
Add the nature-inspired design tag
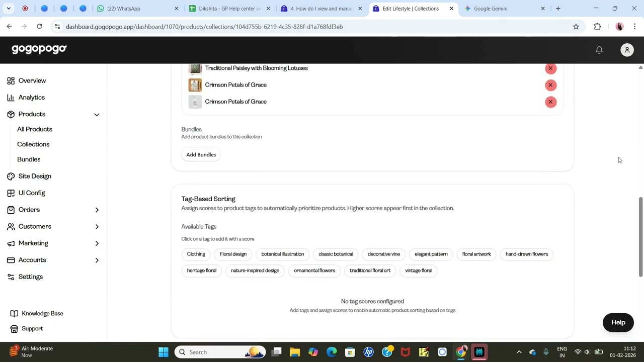[x=255, y=270]
